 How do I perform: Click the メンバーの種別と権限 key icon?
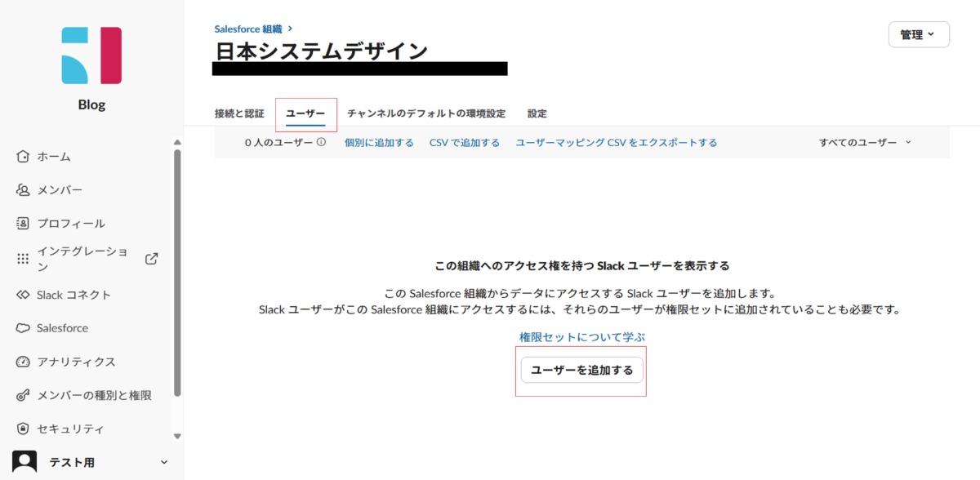[x=23, y=395]
